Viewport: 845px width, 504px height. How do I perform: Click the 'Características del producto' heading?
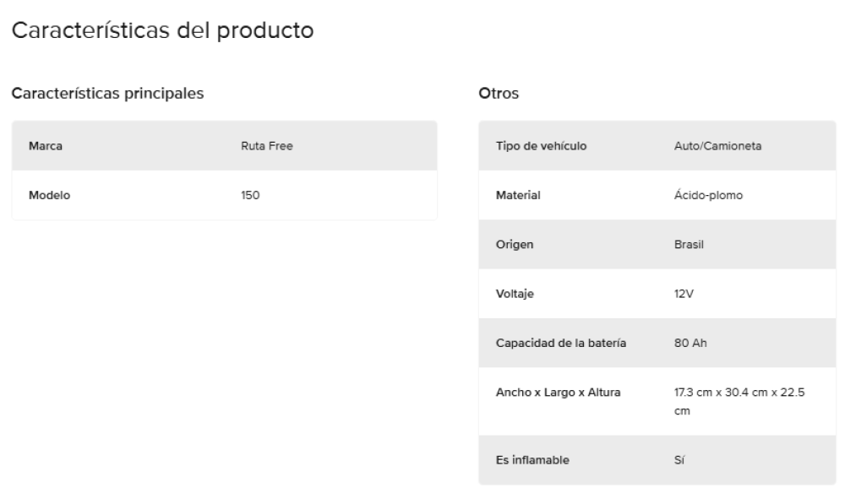tap(161, 31)
